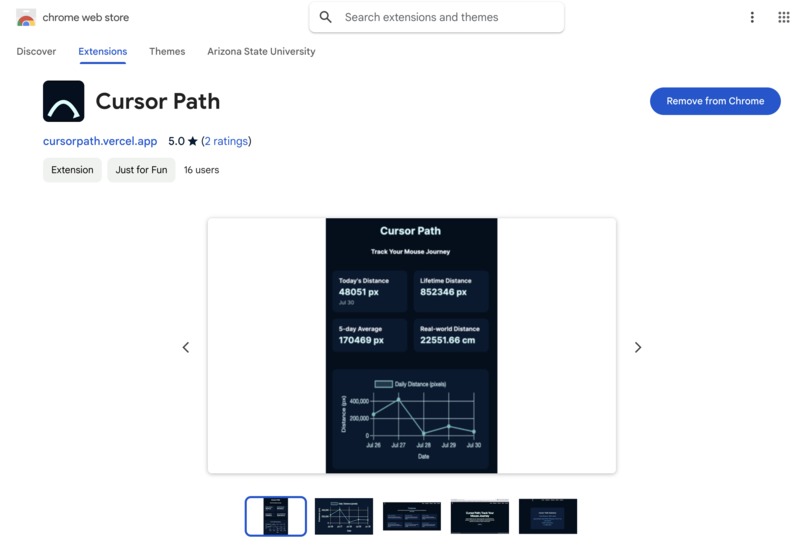
Task: Click the main screenshot preview image
Action: coord(412,346)
